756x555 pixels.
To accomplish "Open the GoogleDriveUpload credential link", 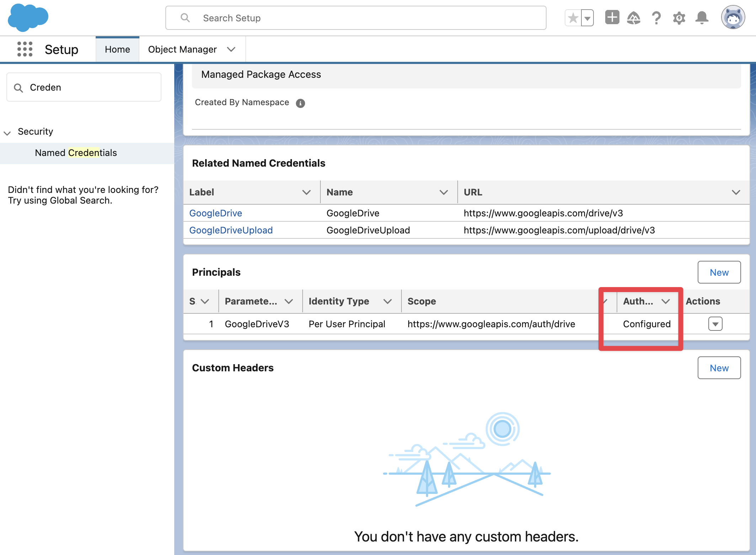I will coord(231,230).
